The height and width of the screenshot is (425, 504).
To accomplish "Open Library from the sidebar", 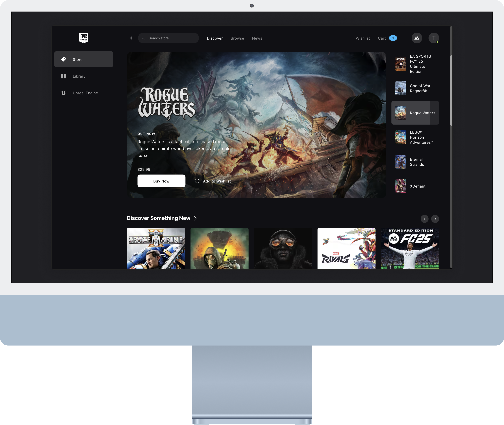I will (x=79, y=76).
